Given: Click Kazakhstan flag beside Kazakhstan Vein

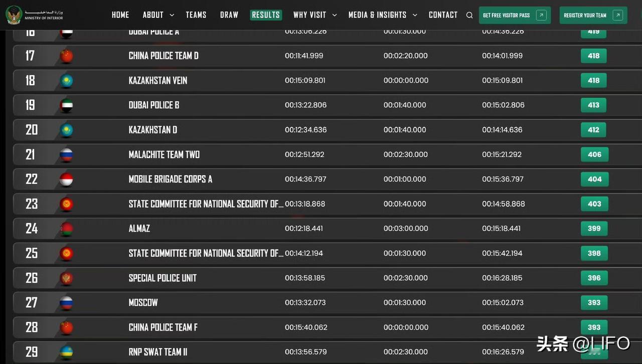Looking at the screenshot, I should click(66, 81).
